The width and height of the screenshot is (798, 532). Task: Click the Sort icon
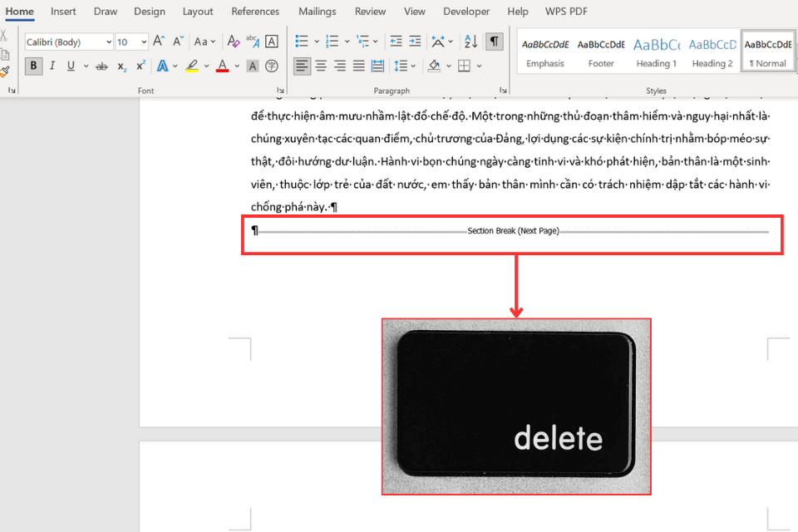(x=470, y=42)
